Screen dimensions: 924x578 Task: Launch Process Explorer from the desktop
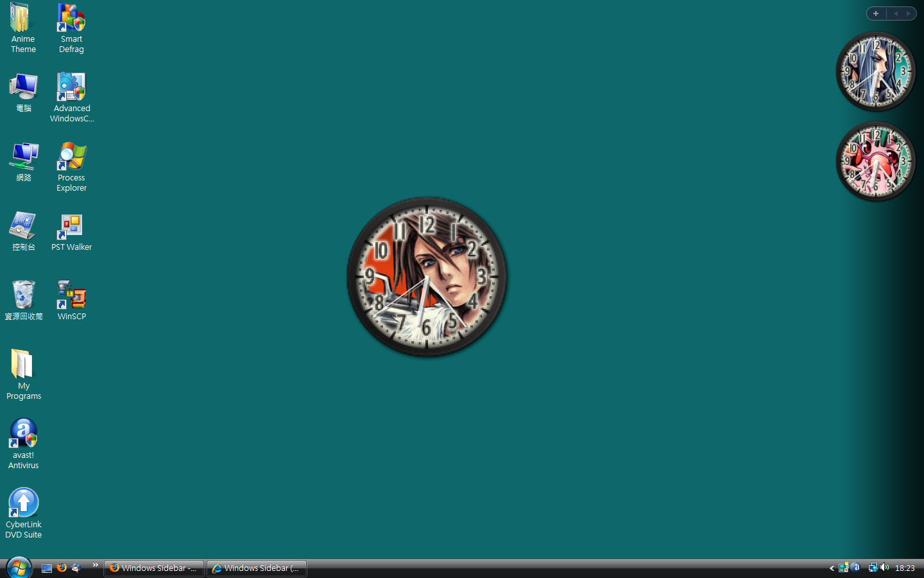point(71,166)
